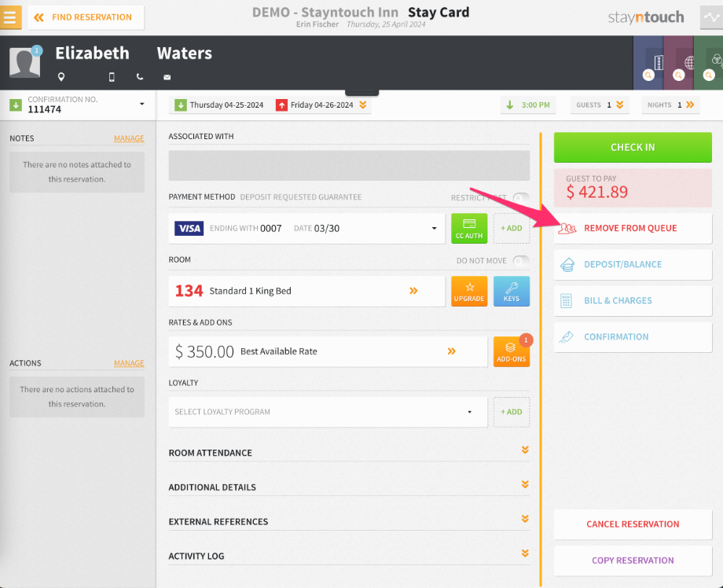Manage reservation notes
Viewport: 723px width, 588px height.
[129, 138]
